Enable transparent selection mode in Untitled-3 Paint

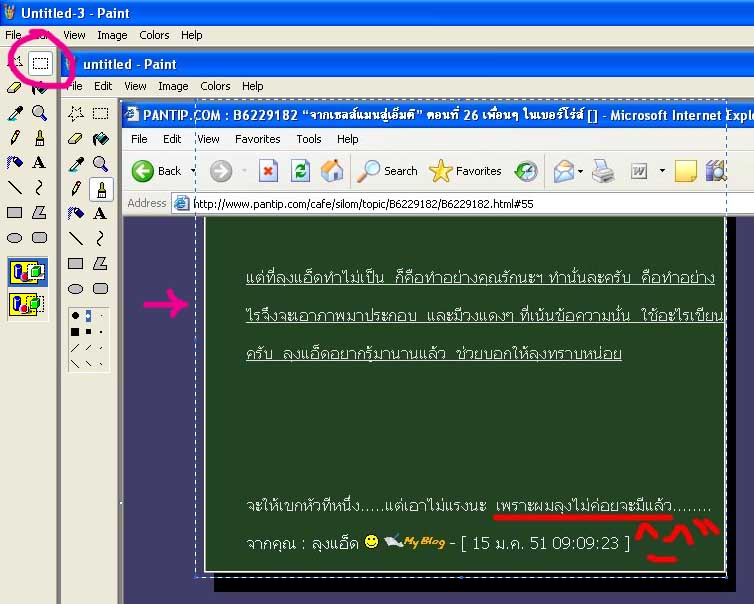[27, 304]
